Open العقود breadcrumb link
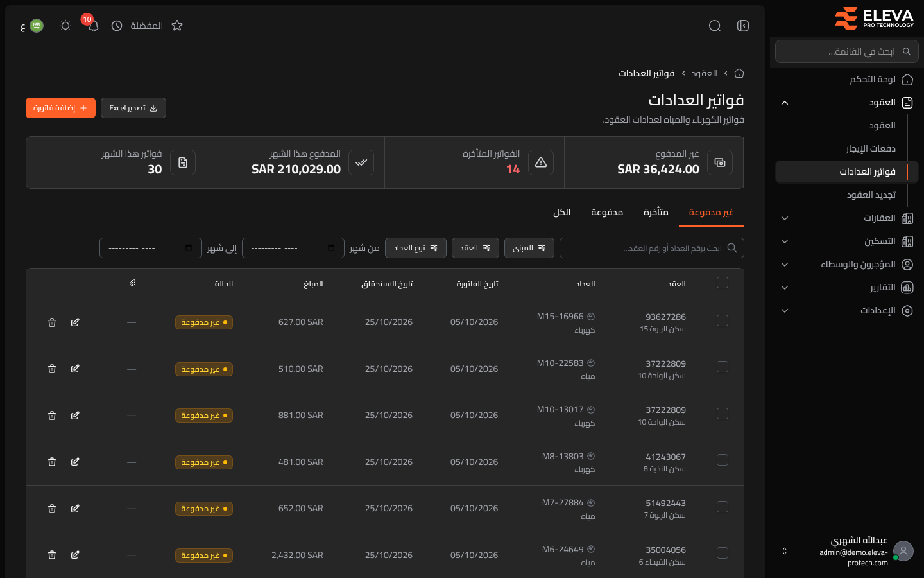 (705, 74)
